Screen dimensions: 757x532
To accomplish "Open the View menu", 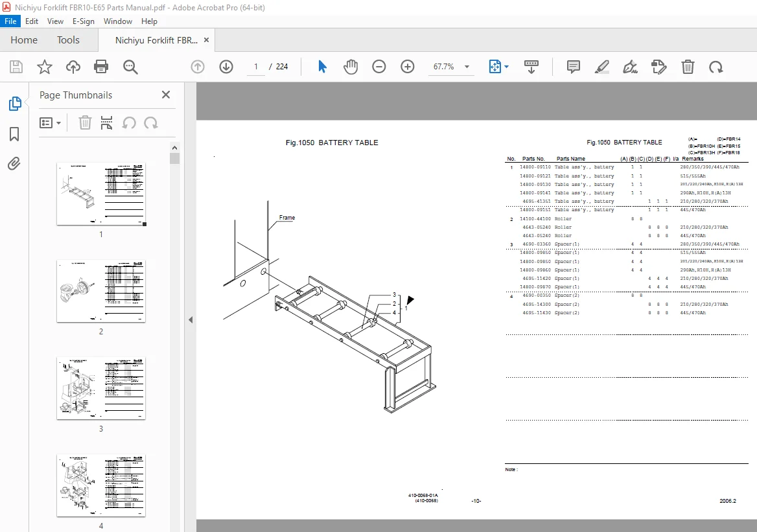I will click(55, 21).
